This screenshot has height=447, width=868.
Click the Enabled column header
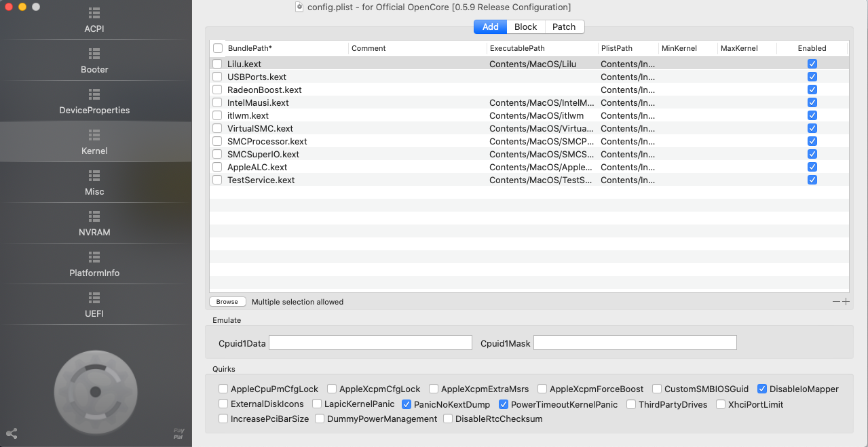[812, 48]
